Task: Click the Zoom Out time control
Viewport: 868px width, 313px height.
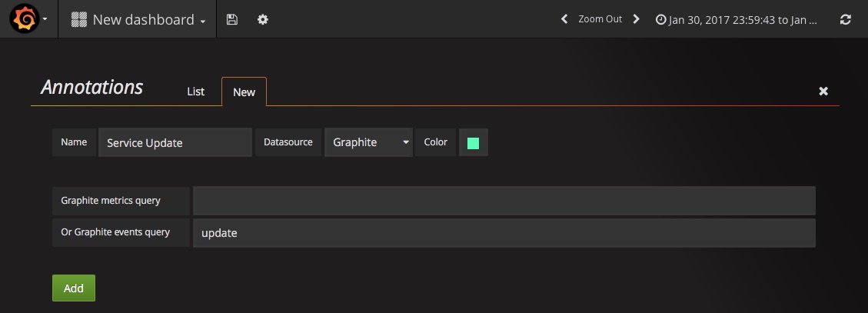Action: pos(600,18)
